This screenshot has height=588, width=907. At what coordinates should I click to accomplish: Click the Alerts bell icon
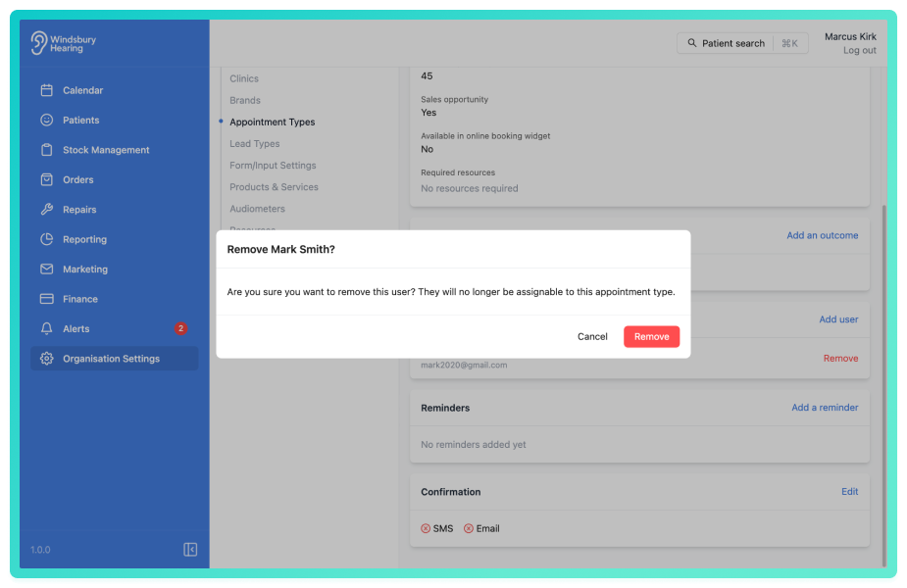click(x=47, y=328)
